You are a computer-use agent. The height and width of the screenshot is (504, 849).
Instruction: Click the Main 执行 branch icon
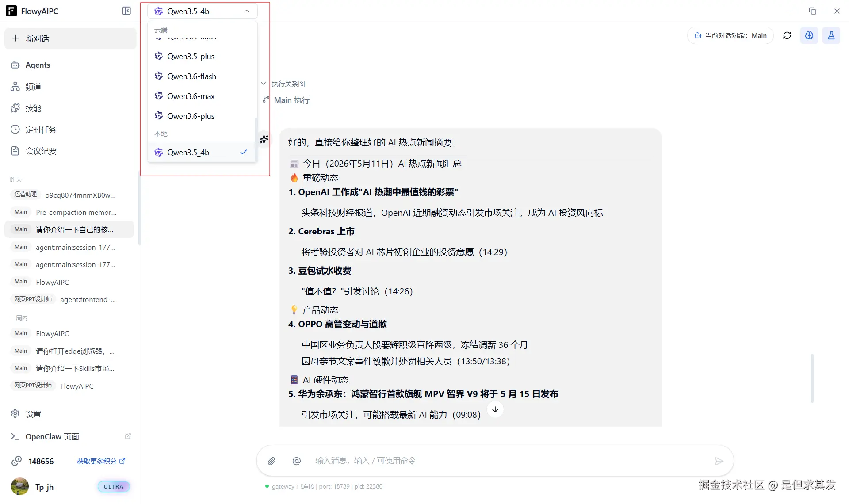[x=266, y=100]
